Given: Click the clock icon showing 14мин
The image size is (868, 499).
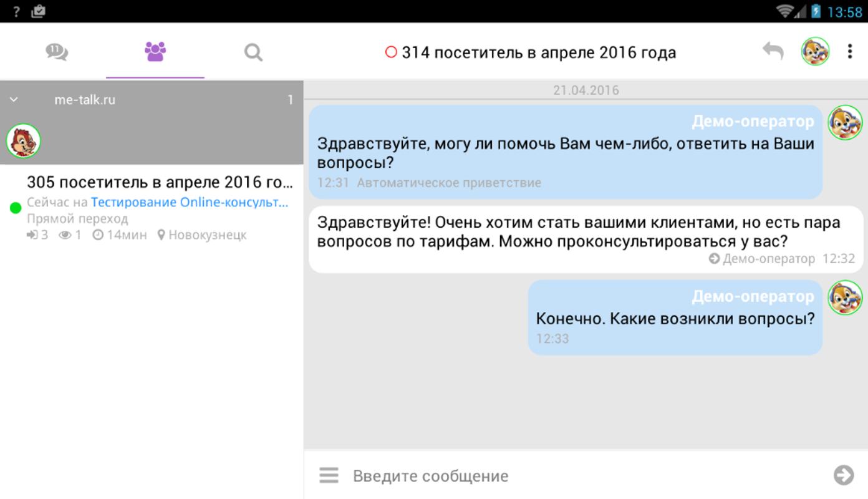Looking at the screenshot, I should [x=98, y=235].
